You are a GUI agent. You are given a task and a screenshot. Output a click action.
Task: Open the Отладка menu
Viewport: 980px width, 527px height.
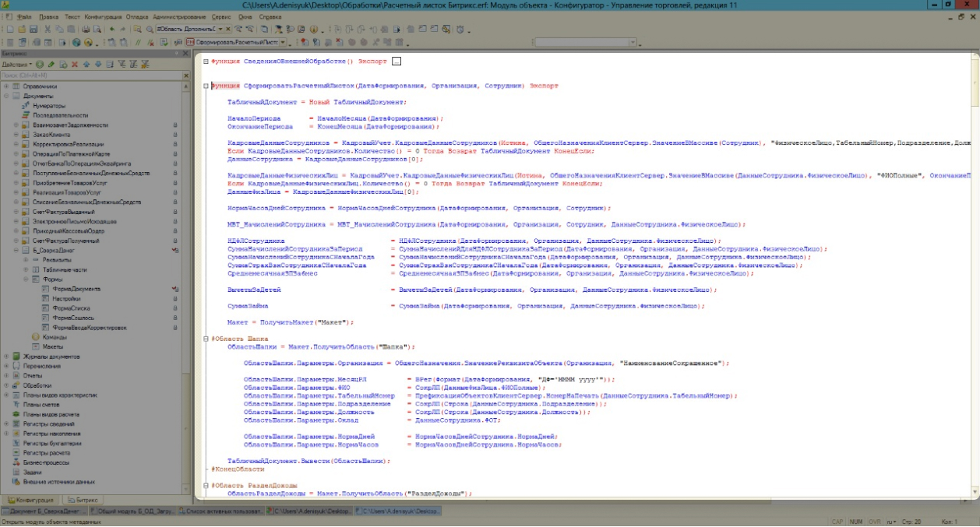(137, 16)
